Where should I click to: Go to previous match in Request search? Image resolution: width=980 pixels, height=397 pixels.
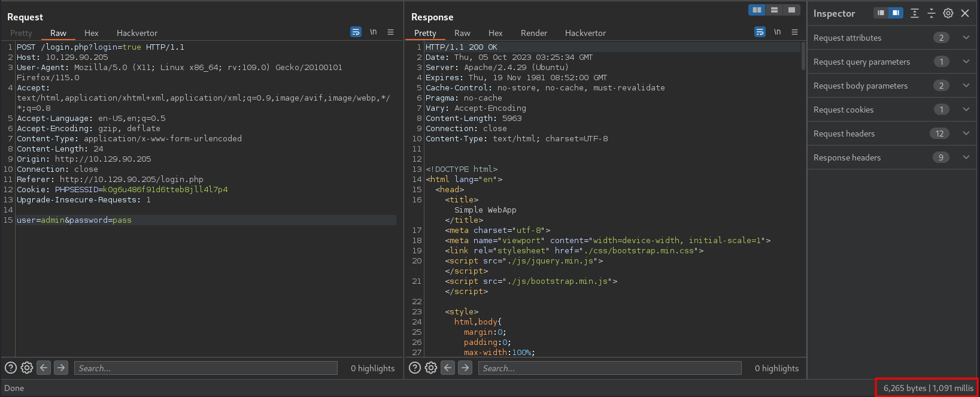[44, 368]
